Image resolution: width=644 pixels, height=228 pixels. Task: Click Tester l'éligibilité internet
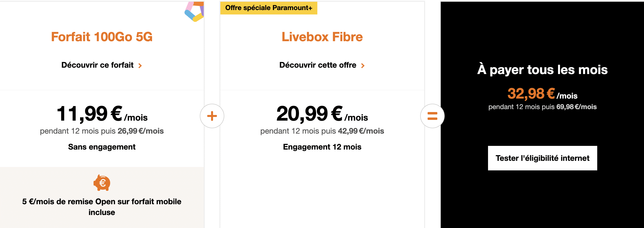pyautogui.click(x=542, y=158)
